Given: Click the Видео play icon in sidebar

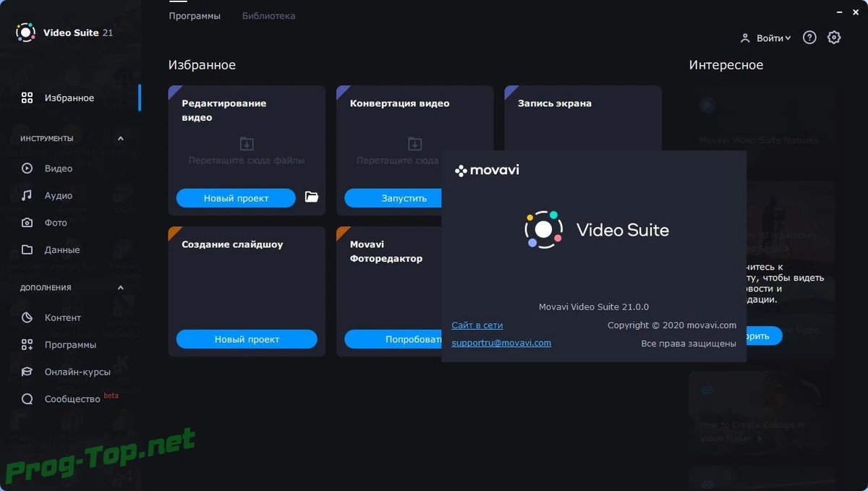Looking at the screenshot, I should point(27,168).
